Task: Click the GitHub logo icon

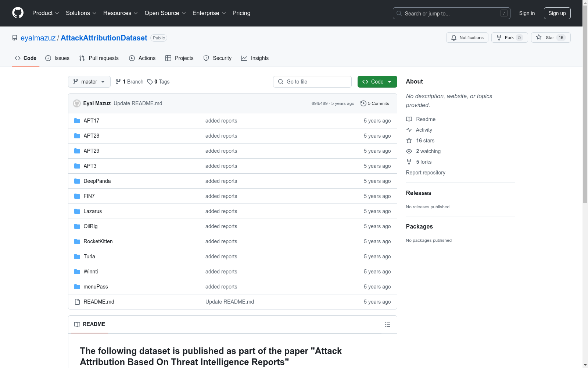Action: [18, 13]
